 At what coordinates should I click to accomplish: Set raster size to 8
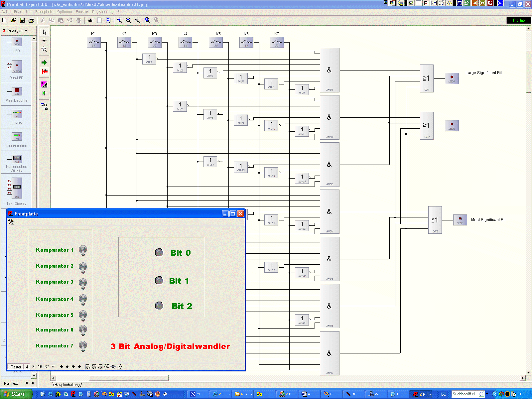[33, 367]
